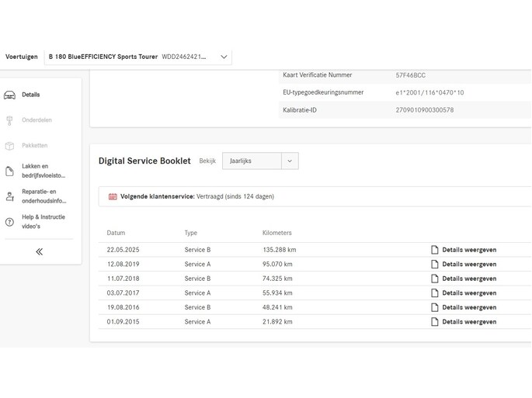Open the Details sidebar menu item
The height and width of the screenshot is (398, 532).
31,95
